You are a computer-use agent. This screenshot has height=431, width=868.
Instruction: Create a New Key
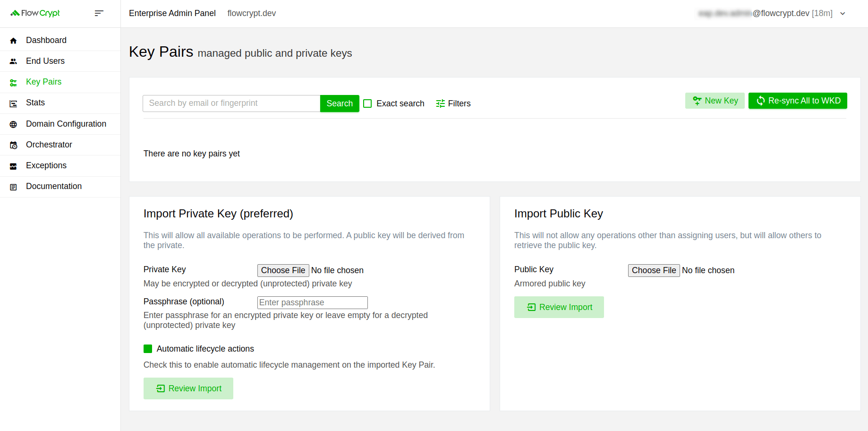tap(715, 101)
